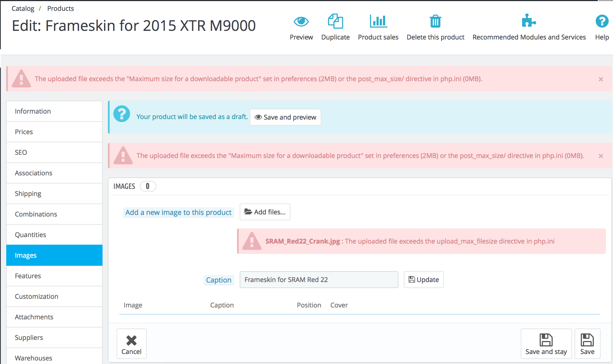Close the second upload error alert
This screenshot has height=364, width=613.
coord(601,156)
